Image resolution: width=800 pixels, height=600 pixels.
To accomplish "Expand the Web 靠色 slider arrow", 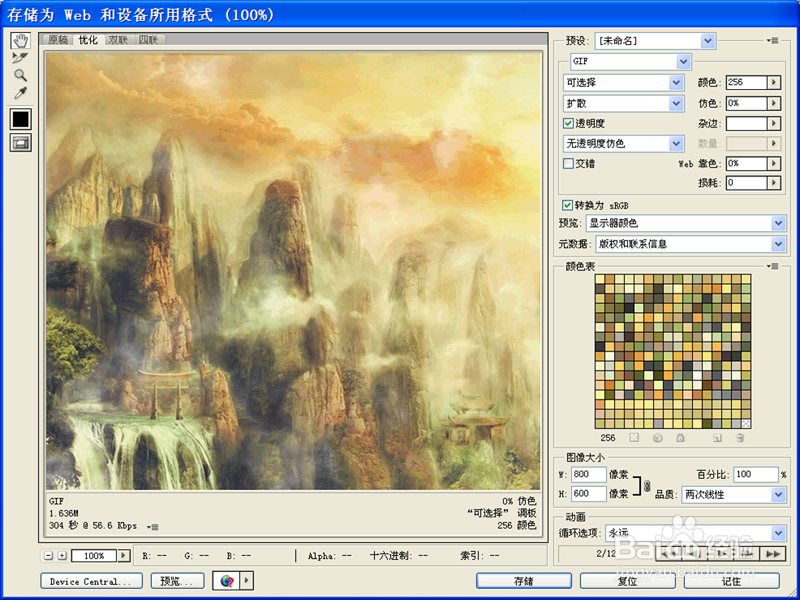I will pyautogui.click(x=774, y=163).
